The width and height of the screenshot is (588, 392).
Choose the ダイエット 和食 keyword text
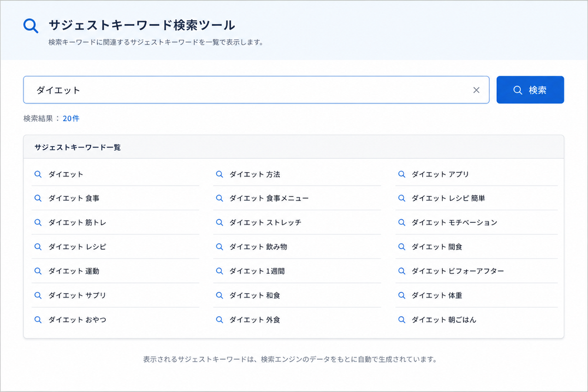255,295
